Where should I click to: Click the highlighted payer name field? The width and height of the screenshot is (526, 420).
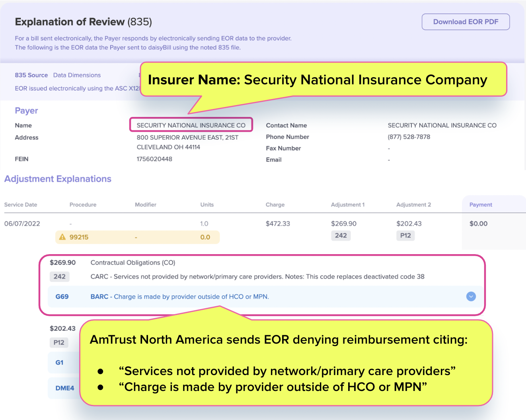click(191, 125)
